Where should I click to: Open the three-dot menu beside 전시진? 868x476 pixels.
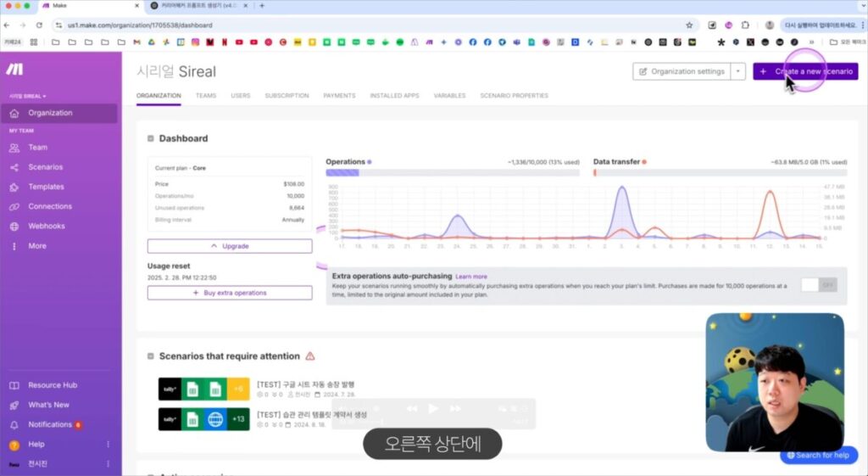coord(108,464)
